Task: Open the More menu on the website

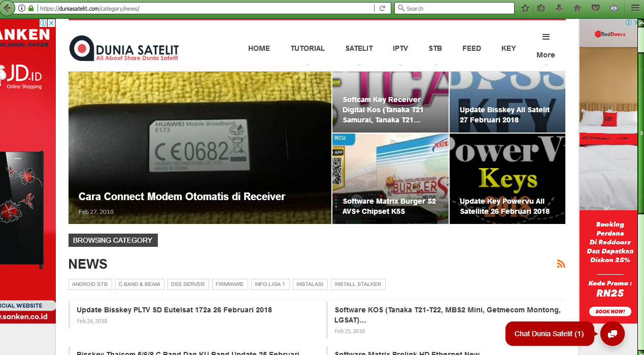Action: click(546, 46)
